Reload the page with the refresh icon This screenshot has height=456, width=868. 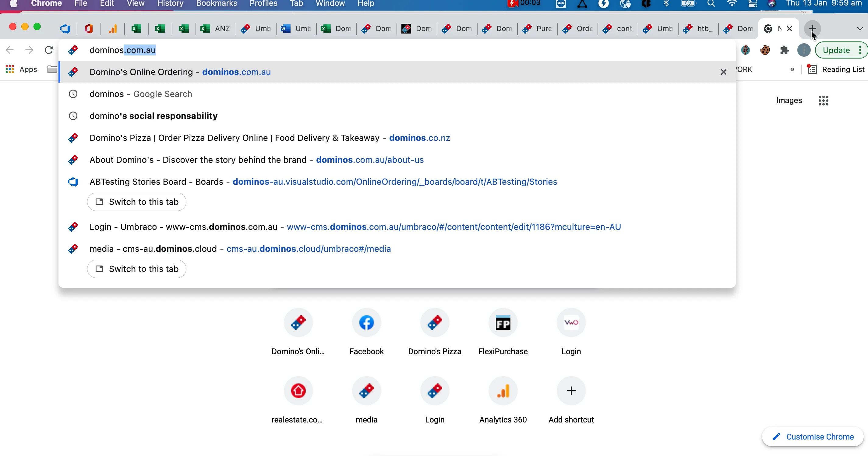pyautogui.click(x=49, y=50)
